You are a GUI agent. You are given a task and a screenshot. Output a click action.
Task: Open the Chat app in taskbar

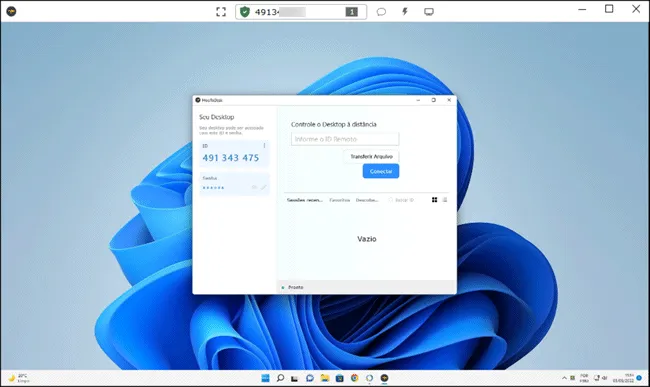point(310,378)
